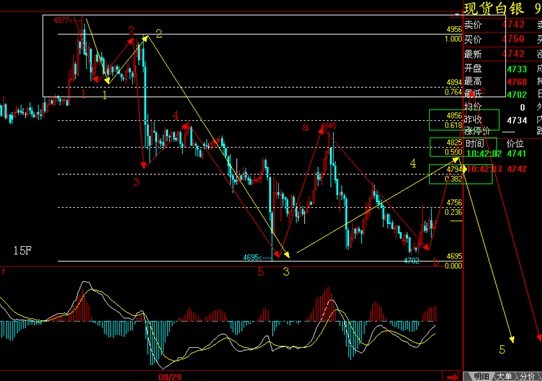The height and width of the screenshot is (381, 542).
Task: Click the 4977 high price marker
Action: pos(63,20)
